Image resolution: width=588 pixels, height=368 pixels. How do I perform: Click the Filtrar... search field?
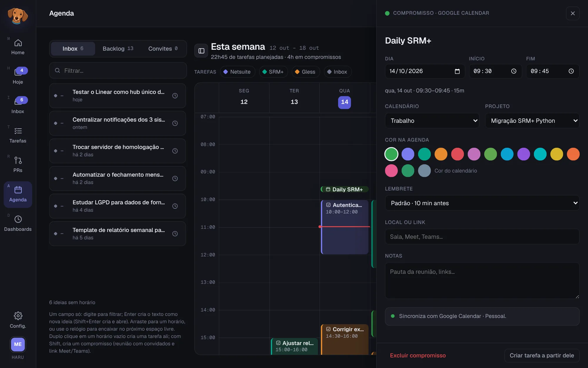click(118, 71)
